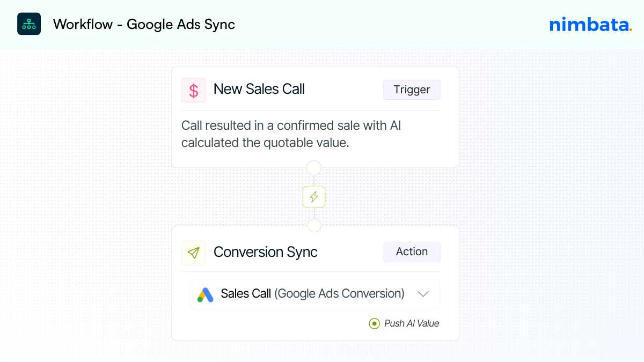The image size is (644, 362).
Task: Select the lightning bolt connector icon
Action: (x=314, y=197)
